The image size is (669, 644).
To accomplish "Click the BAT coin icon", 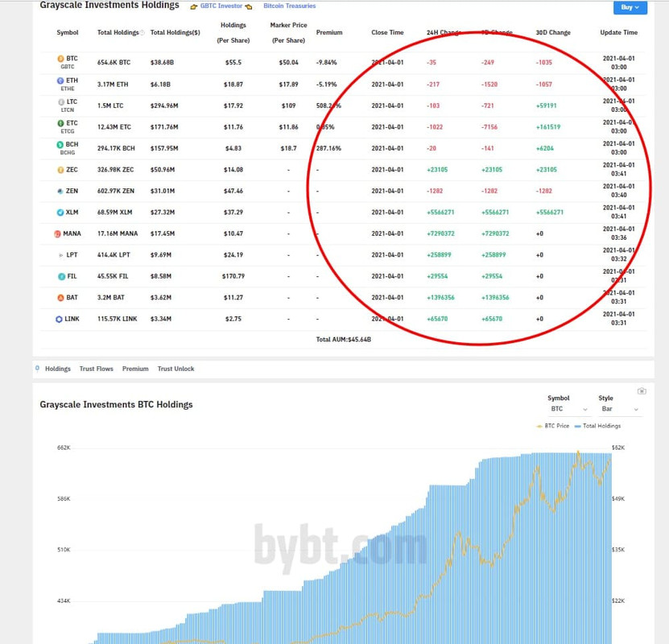I will [x=60, y=298].
